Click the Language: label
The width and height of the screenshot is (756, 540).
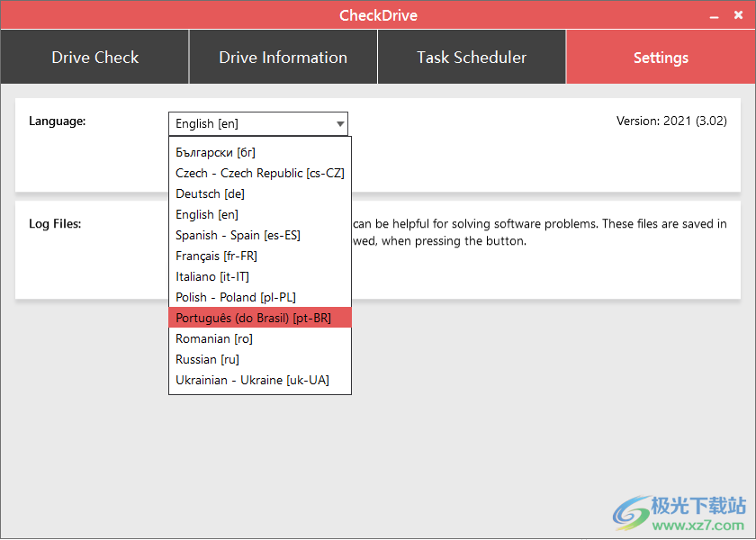(58, 121)
